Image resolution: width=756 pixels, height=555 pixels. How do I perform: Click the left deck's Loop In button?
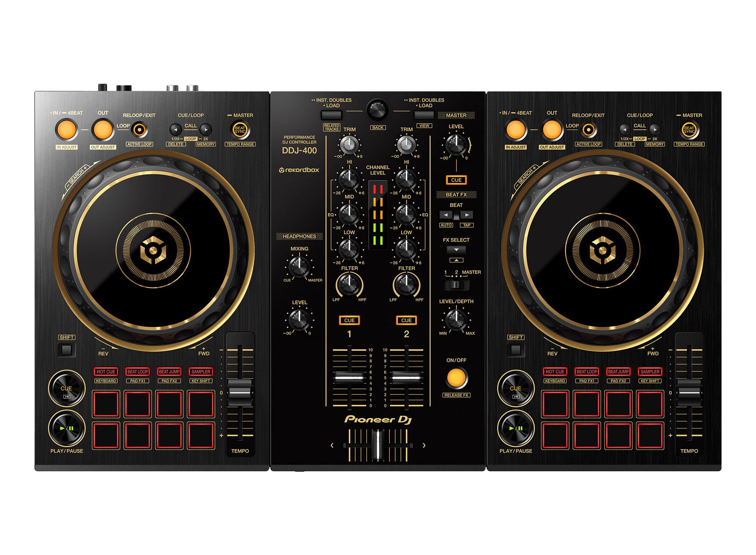point(66,130)
